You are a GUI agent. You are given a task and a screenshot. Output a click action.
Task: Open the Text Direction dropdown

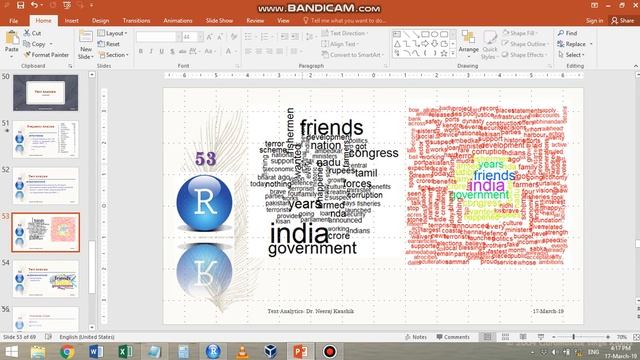click(x=345, y=33)
